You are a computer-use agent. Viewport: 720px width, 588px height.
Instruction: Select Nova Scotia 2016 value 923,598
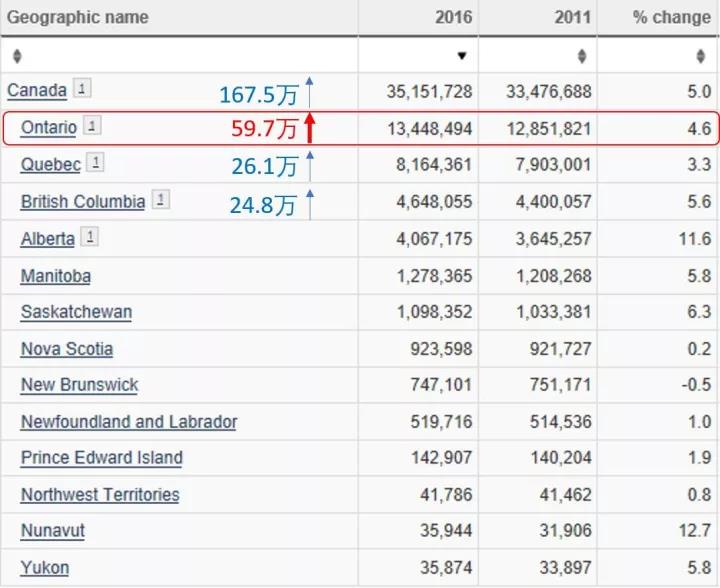click(441, 349)
